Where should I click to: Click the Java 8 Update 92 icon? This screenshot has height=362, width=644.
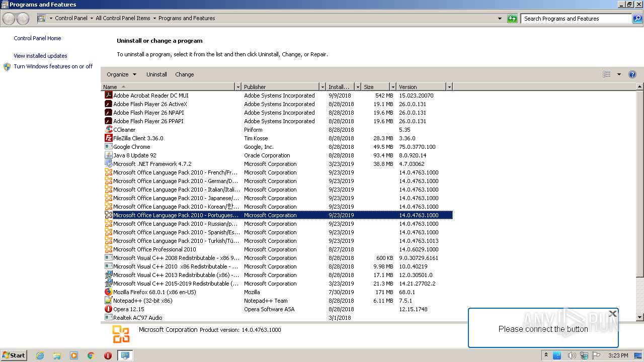pos(108,155)
